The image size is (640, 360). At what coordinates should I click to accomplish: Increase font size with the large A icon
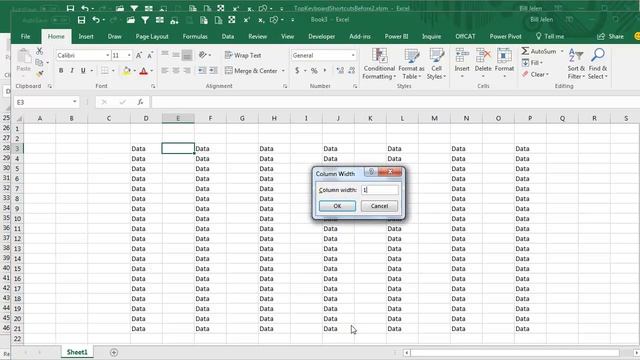[x=138, y=55]
